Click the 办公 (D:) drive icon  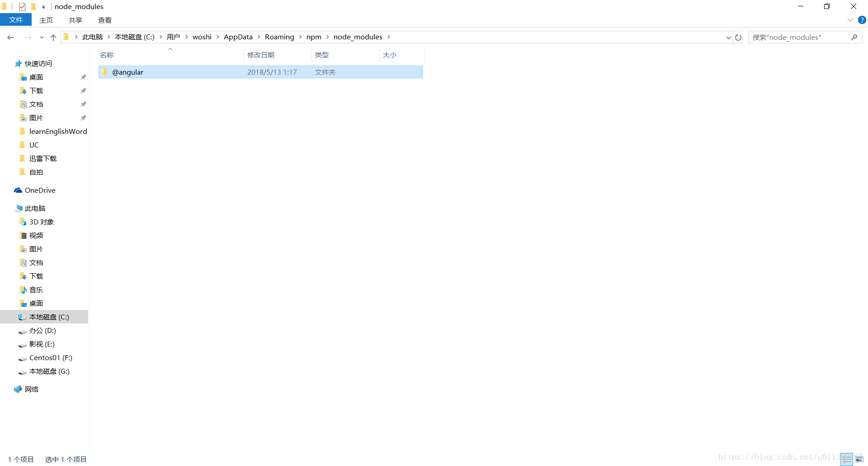[22, 332]
